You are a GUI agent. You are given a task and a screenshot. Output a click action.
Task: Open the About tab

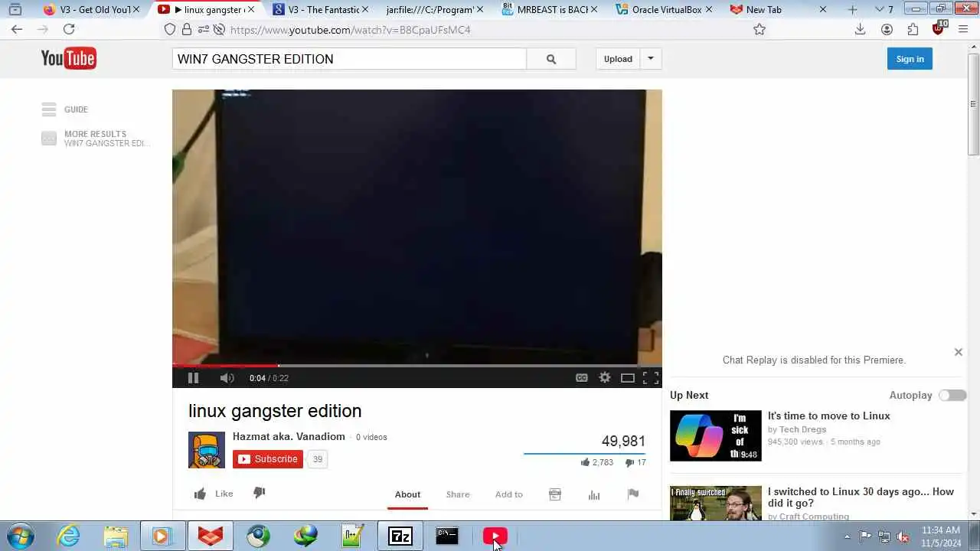pos(407,494)
